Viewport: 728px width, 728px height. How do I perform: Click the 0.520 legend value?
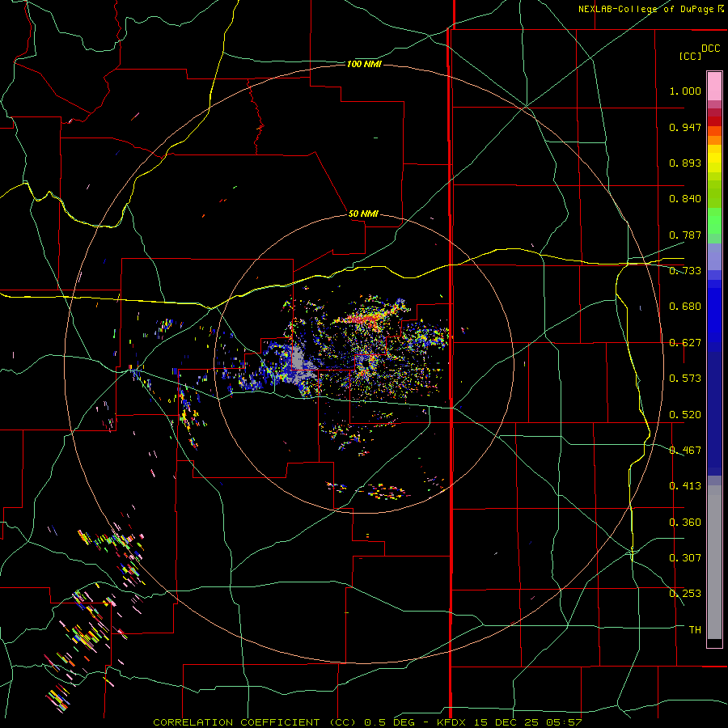[x=685, y=415]
